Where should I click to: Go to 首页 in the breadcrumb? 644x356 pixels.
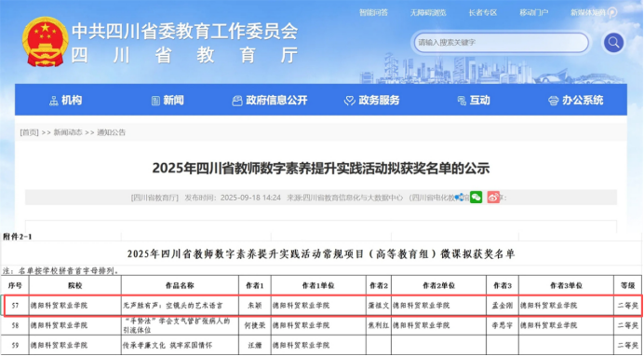coord(29,132)
